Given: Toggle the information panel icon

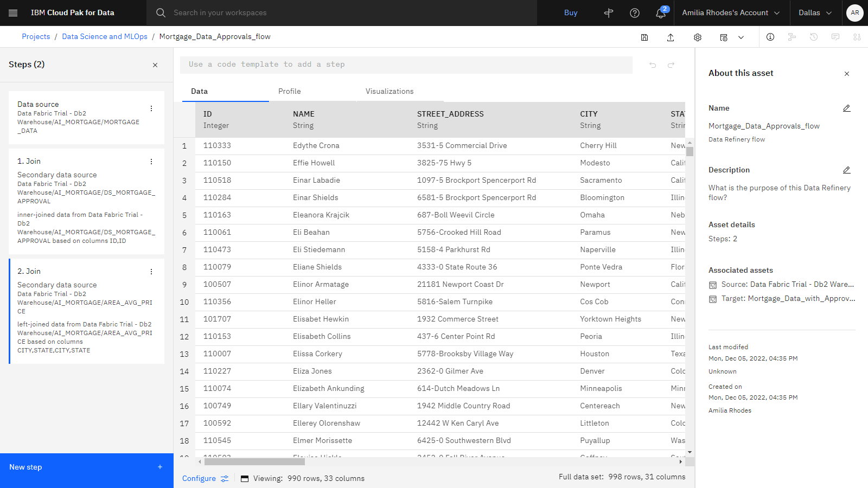Looking at the screenshot, I should [770, 37].
